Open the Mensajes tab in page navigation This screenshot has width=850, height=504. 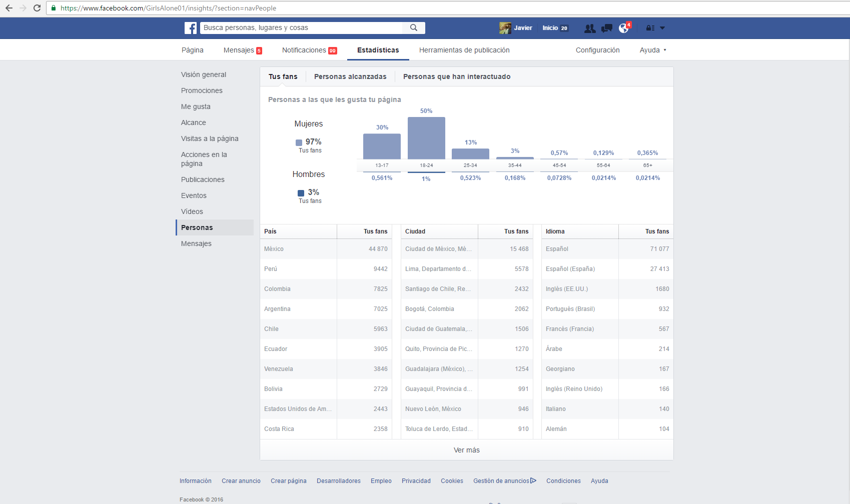click(243, 50)
